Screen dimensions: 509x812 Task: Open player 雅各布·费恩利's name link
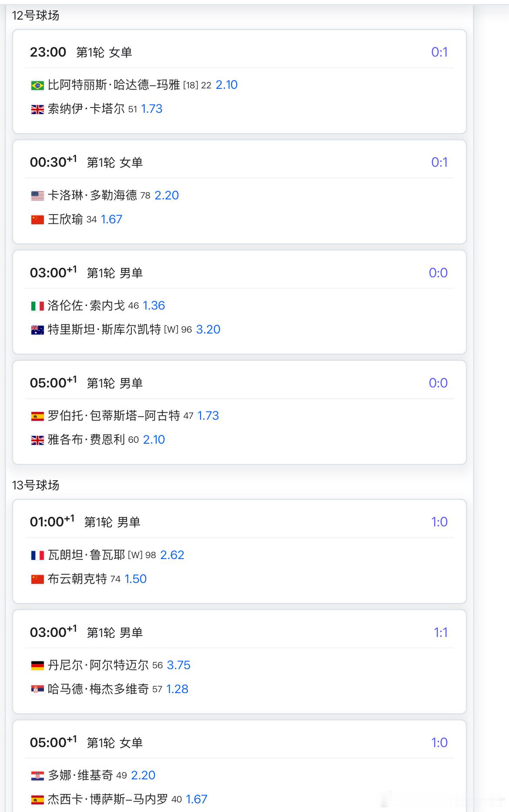coord(86,440)
